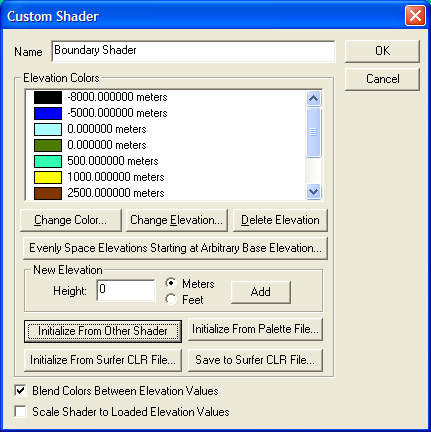Click the Change Color... button
431x432 pixels.
pos(71,220)
